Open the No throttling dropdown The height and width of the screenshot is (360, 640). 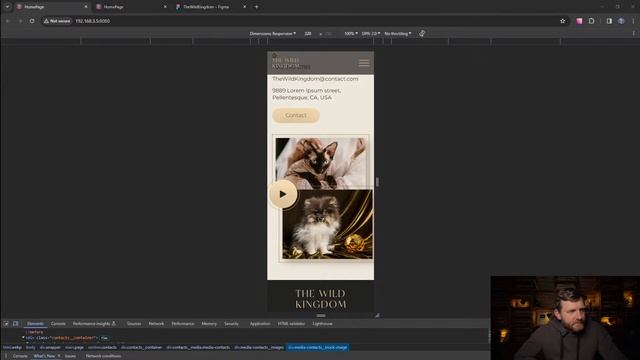pyautogui.click(x=398, y=33)
